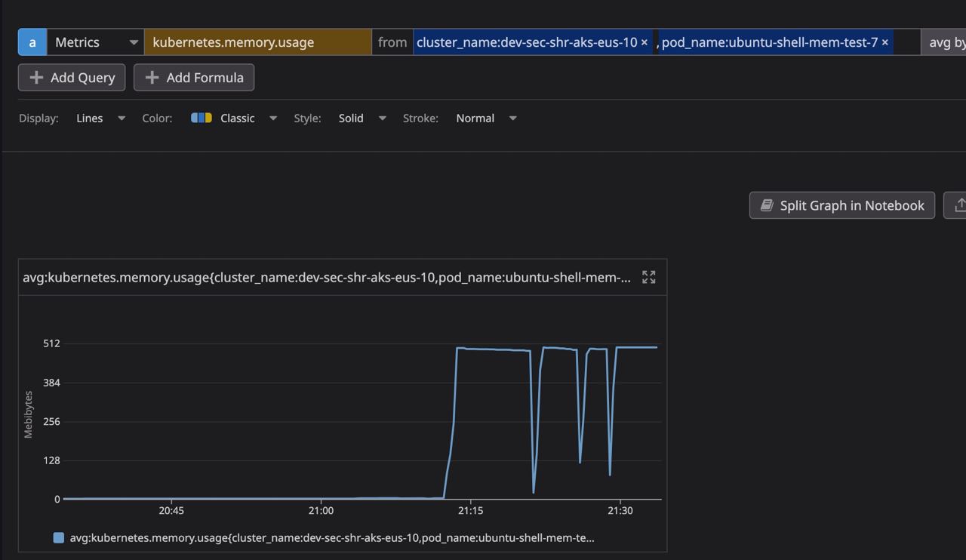Click the notebook icon on Split Graph button
This screenshot has width=966, height=560.
pyautogui.click(x=766, y=205)
